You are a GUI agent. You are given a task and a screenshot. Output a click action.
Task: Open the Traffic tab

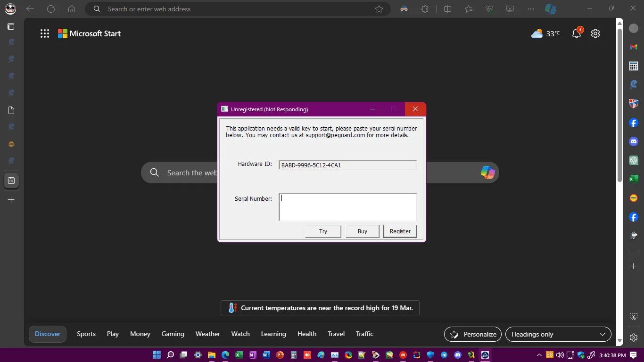pos(364,334)
